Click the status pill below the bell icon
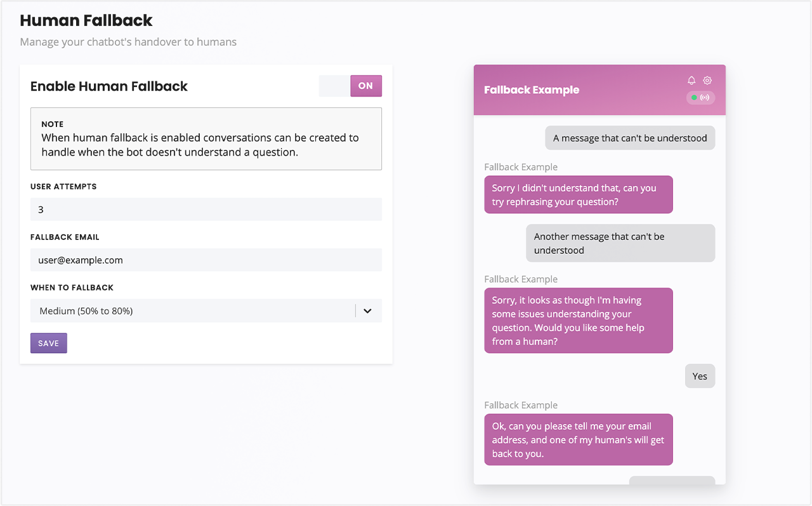This screenshot has width=812, height=506. pyautogui.click(x=700, y=97)
